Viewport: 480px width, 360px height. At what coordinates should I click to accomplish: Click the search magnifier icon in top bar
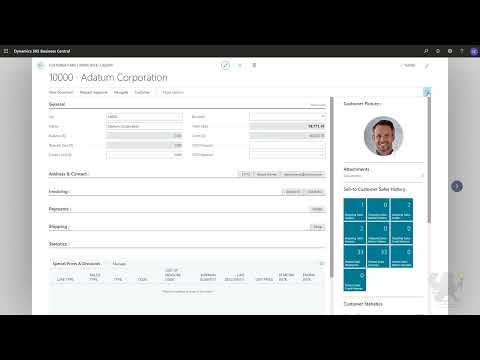pos(426,51)
